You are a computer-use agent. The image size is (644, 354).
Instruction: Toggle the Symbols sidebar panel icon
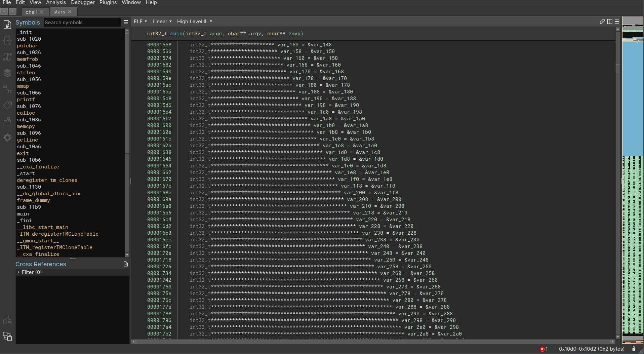click(x=7, y=25)
